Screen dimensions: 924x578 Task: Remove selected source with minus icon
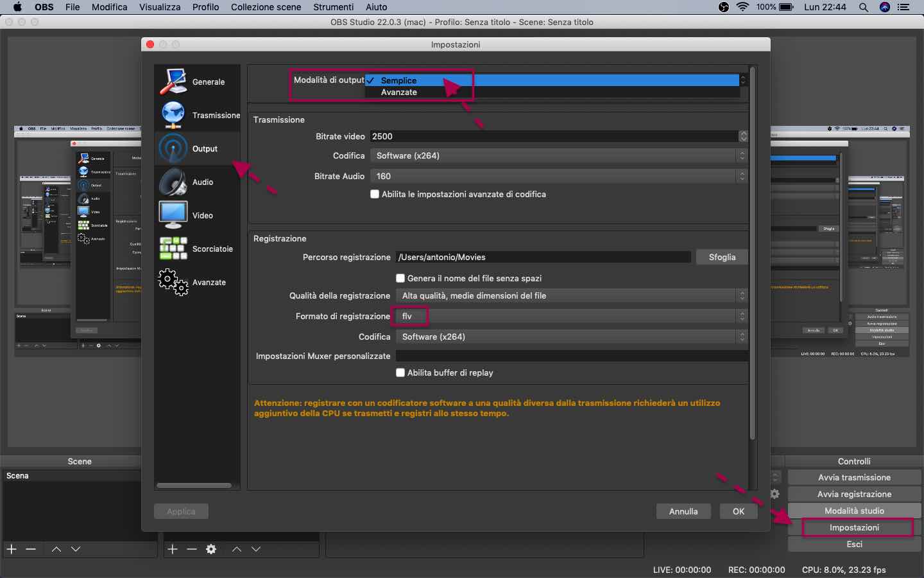(192, 549)
